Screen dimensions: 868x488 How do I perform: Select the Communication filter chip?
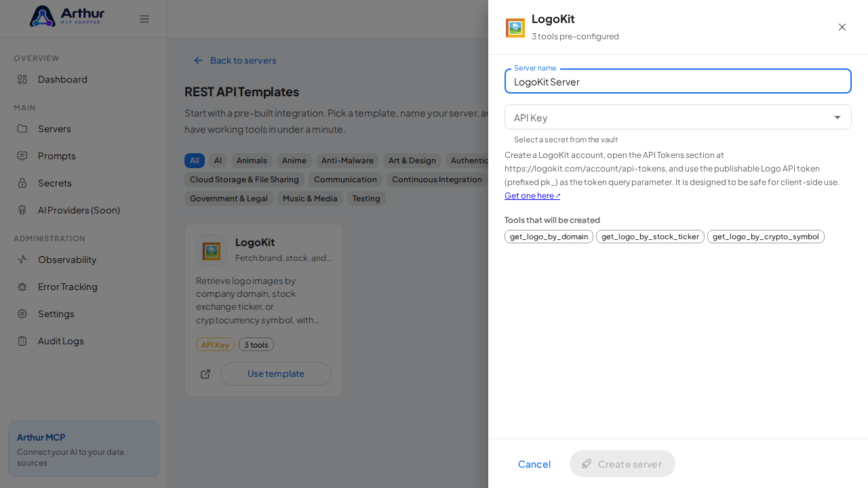pos(345,180)
